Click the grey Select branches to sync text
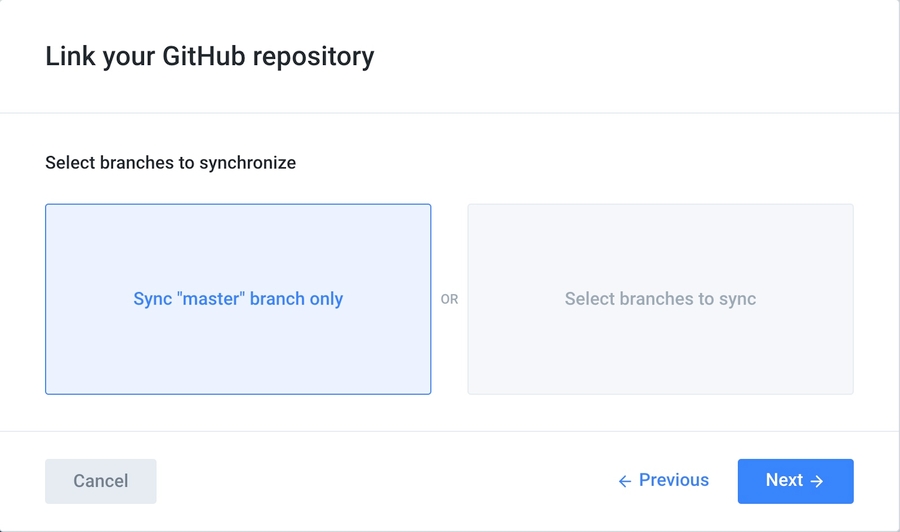 tap(660, 299)
